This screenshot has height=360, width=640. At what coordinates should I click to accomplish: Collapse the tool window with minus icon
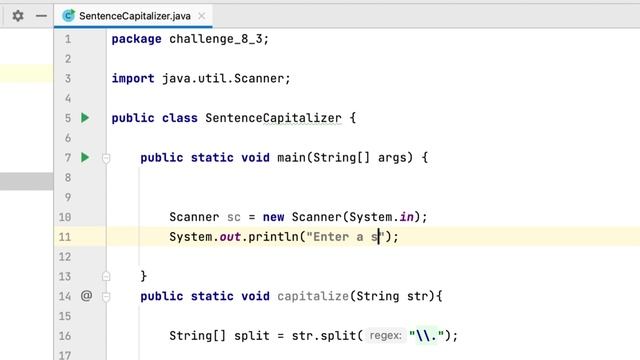pos(41,16)
